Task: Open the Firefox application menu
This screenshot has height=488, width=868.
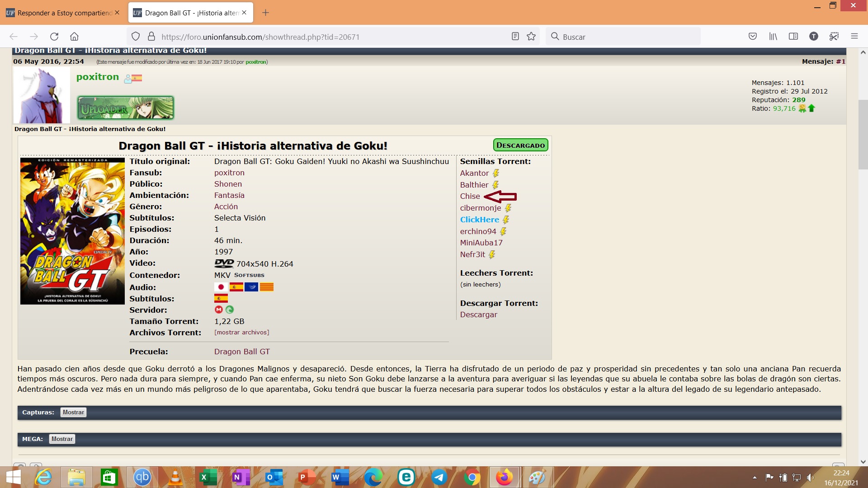Action: (854, 37)
